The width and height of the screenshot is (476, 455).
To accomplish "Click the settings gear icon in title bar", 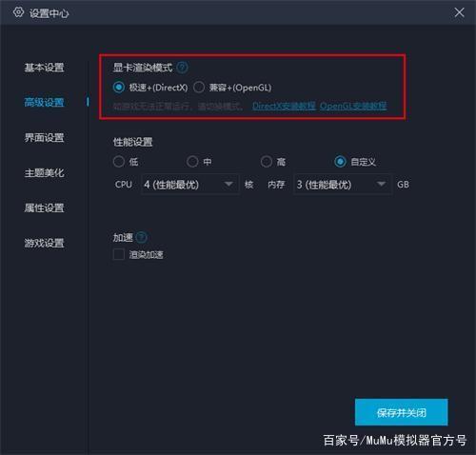I will [x=18, y=12].
